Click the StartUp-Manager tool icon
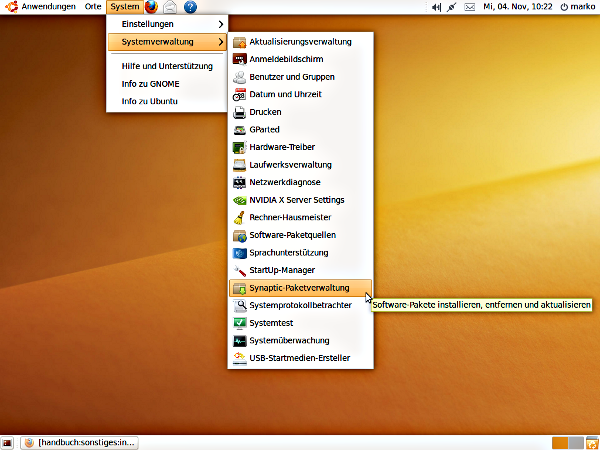This screenshot has width=600, height=450. [240, 271]
